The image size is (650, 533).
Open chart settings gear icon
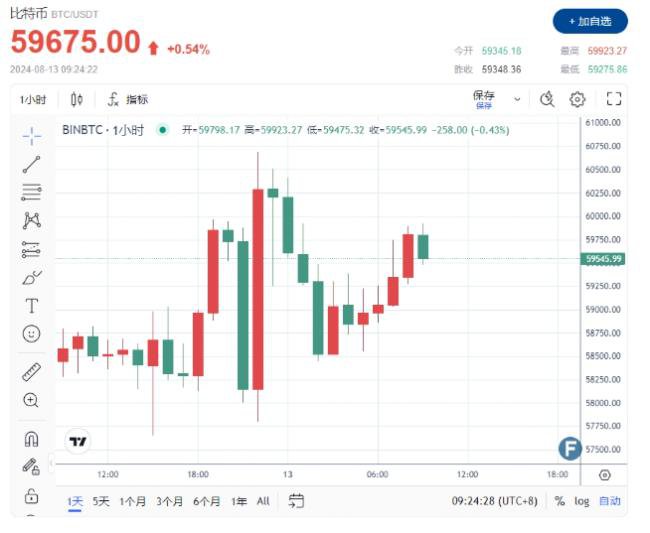click(x=577, y=99)
